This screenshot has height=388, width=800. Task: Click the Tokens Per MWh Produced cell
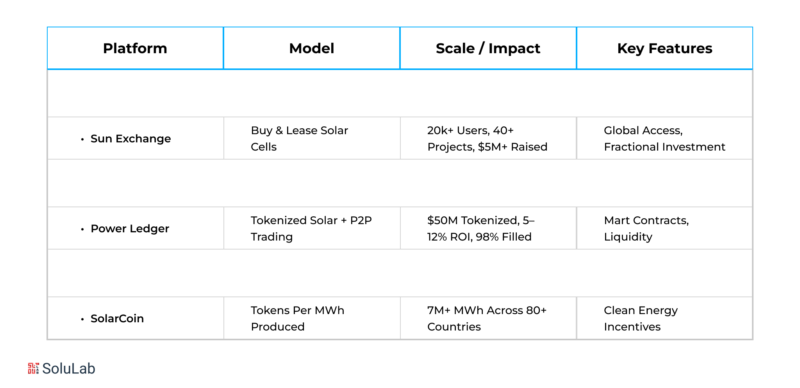(x=312, y=318)
